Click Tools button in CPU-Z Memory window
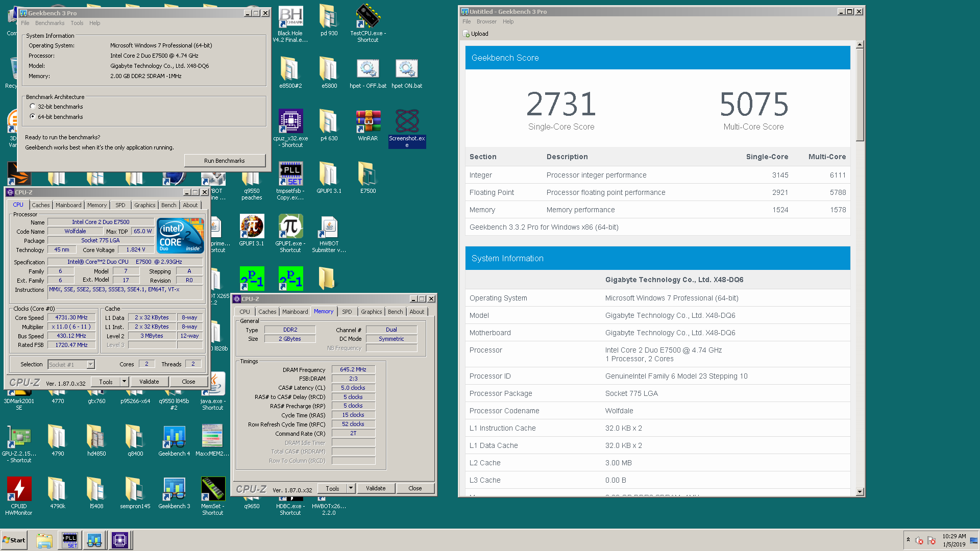This screenshot has height=551, width=980. 333,488
